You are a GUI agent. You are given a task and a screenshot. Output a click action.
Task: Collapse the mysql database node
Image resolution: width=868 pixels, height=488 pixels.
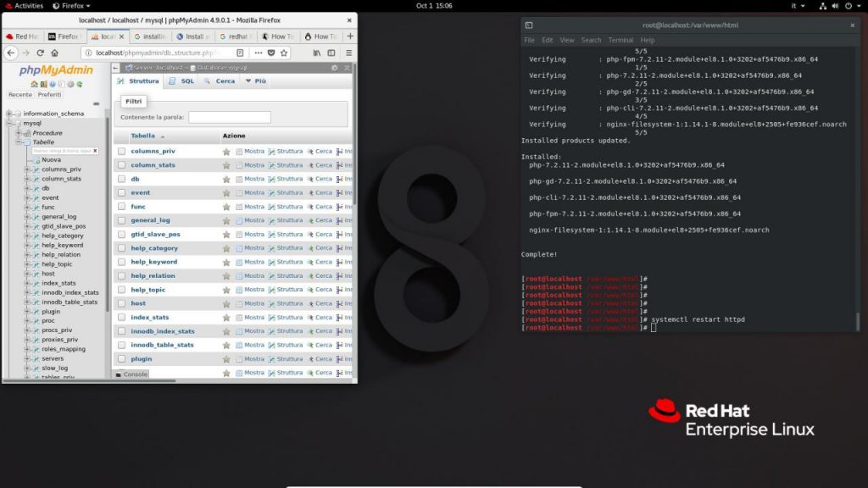pyautogui.click(x=8, y=124)
